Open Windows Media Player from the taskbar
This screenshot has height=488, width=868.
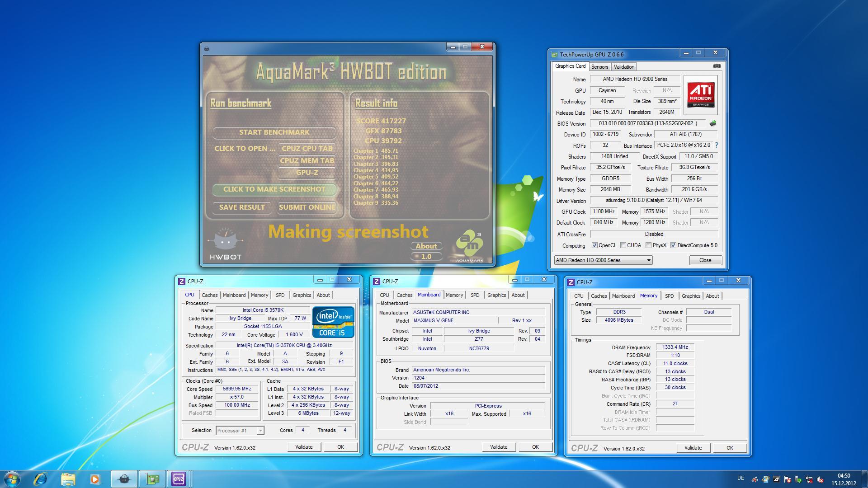pos(95,479)
